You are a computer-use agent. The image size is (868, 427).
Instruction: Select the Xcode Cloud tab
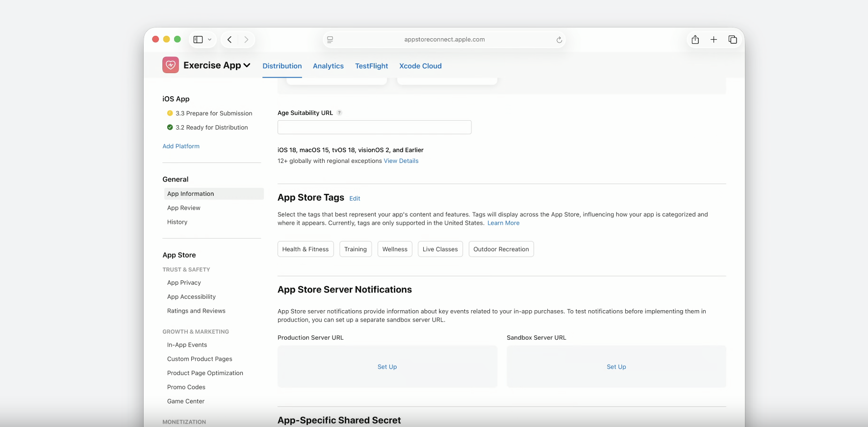click(x=420, y=66)
